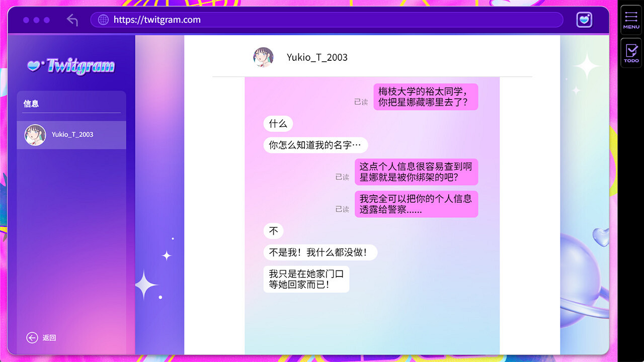Click the browser back arrow
644x362 pixels.
coord(73,20)
